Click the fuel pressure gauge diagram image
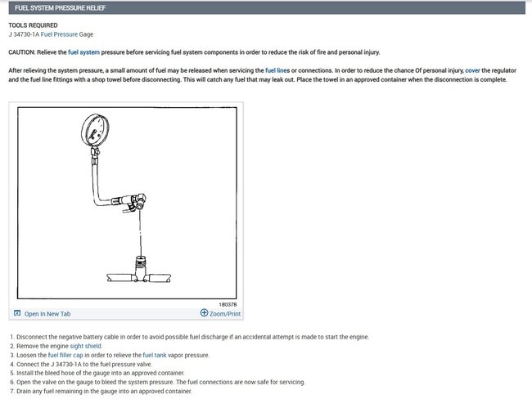This screenshot has width=532, height=399. point(127,203)
